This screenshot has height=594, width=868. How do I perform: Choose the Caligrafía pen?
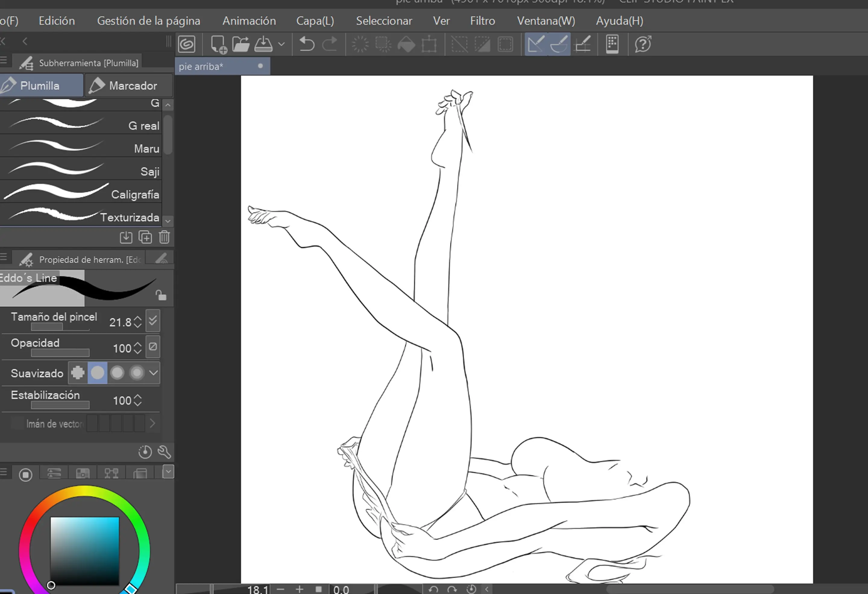(81, 192)
